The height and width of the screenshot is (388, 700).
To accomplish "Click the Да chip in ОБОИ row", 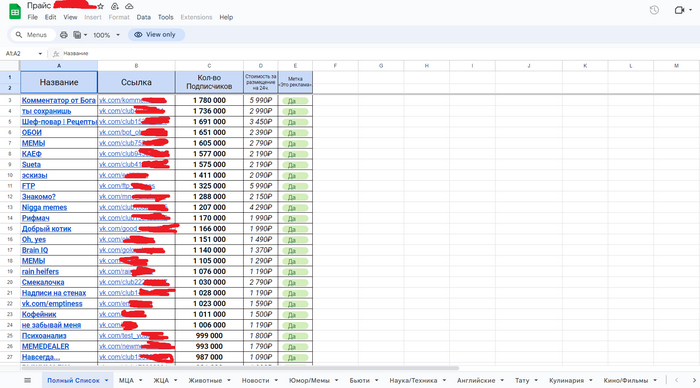I will tap(295, 133).
